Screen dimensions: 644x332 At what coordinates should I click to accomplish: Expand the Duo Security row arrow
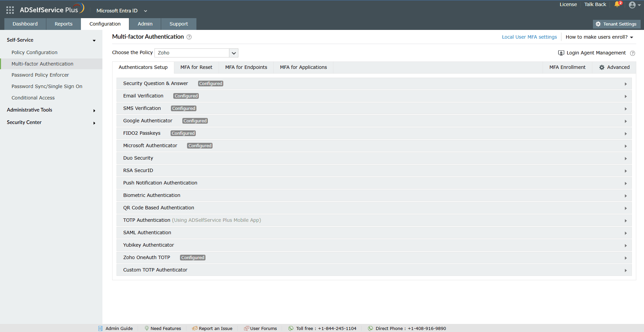tap(626, 159)
